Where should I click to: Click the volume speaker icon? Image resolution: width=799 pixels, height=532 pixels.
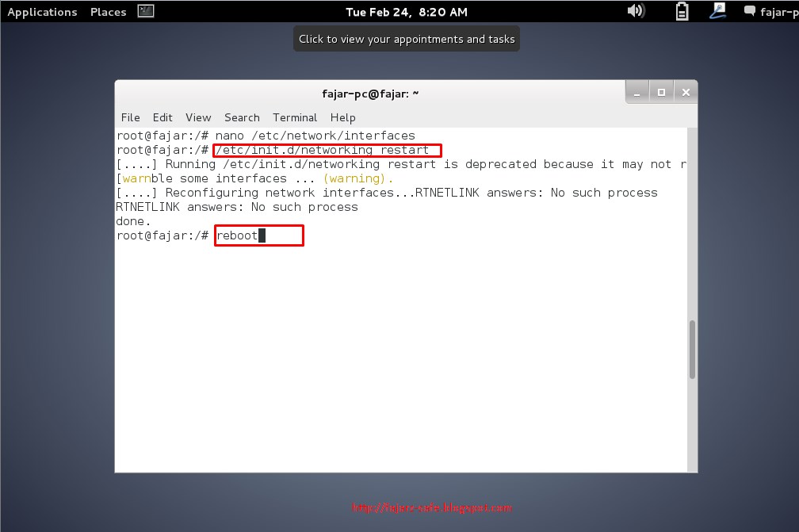[x=636, y=10]
